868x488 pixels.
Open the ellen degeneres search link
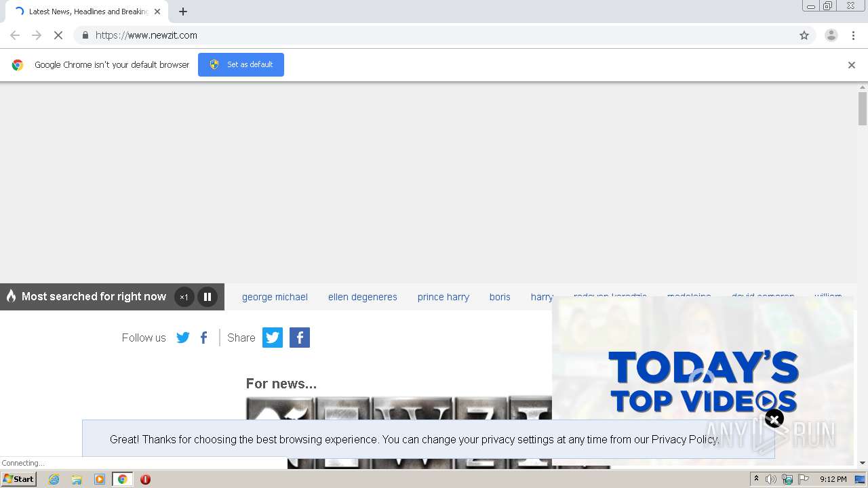point(363,297)
